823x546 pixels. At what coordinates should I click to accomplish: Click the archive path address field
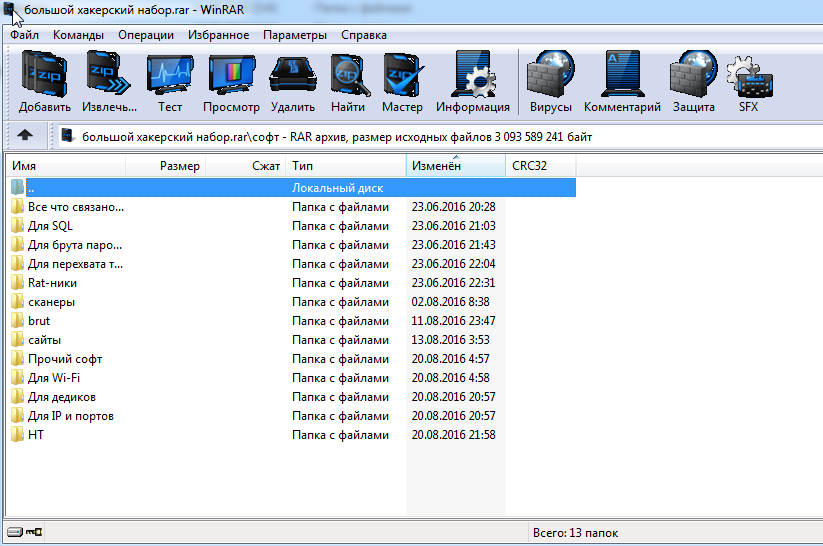pos(440,136)
